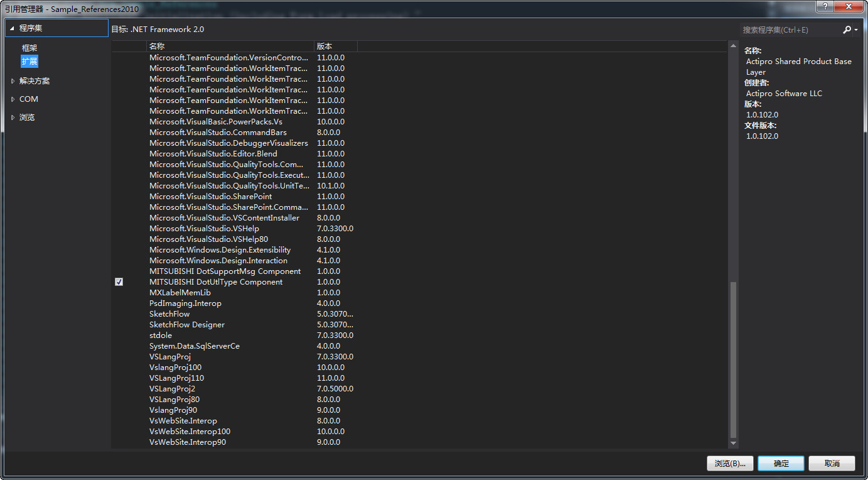
Task: Open the search options dropdown arrow
Action: pos(856,30)
